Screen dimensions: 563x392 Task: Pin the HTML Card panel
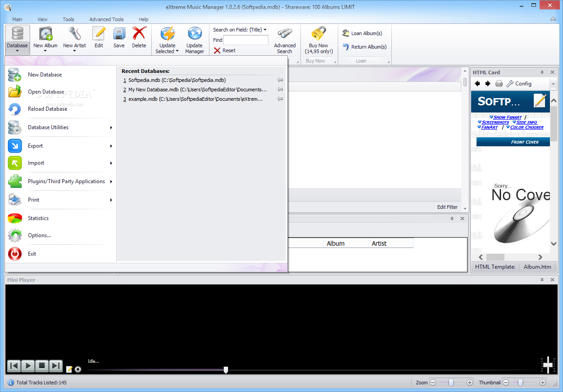[x=542, y=72]
